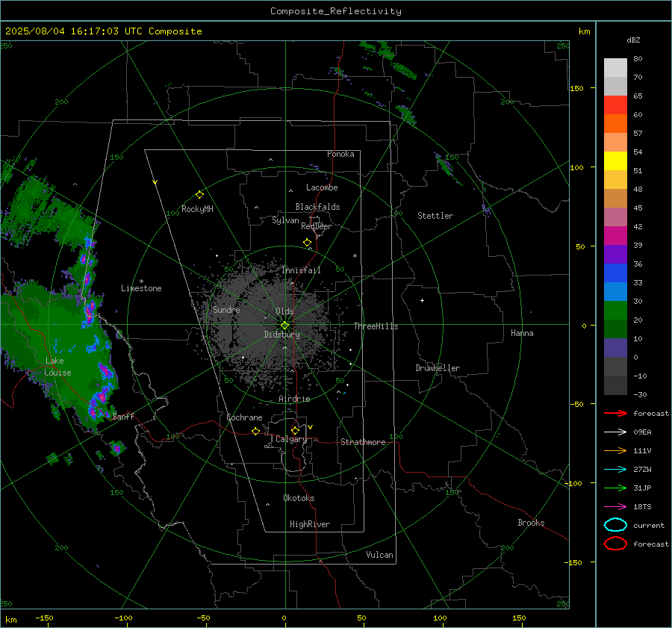Click the Drumheller label
The height and width of the screenshot is (628, 672).
[x=438, y=368]
